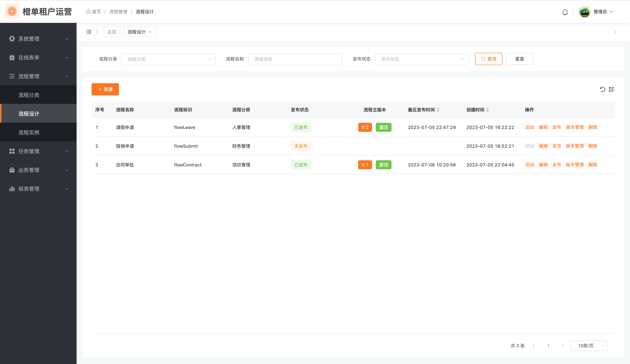Click 版本管理 for 请假申请 row
630x364 pixels.
[x=574, y=127]
